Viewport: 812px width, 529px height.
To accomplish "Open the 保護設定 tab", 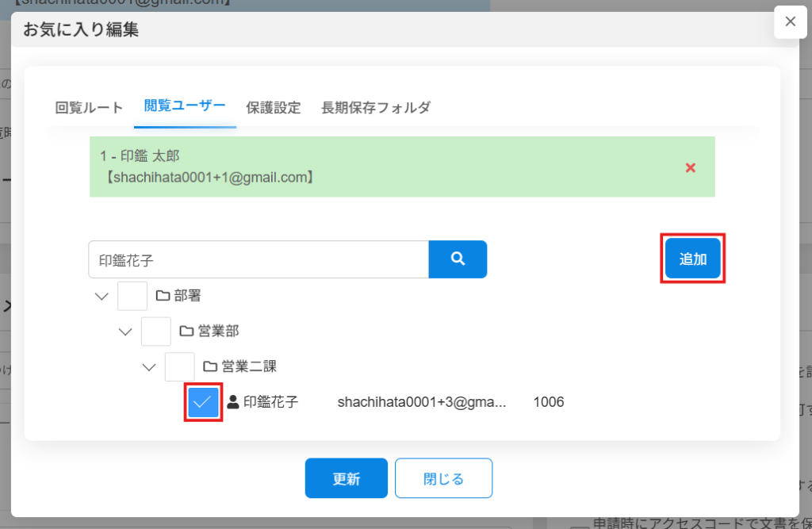I will point(273,108).
